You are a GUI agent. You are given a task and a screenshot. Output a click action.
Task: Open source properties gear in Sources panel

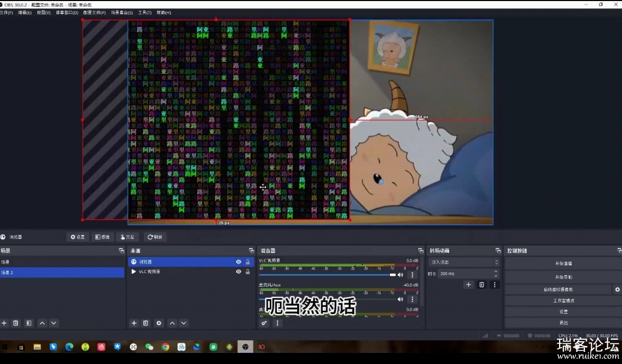(x=159, y=323)
